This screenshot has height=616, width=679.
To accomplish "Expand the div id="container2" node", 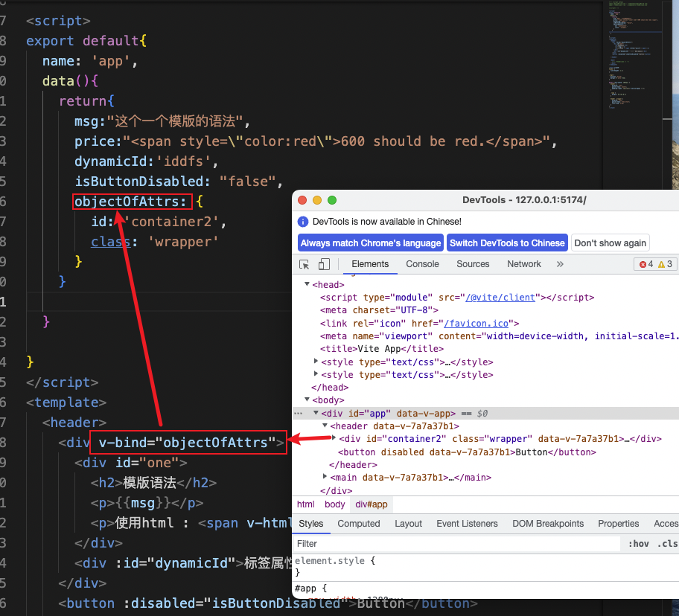I will click(x=334, y=438).
